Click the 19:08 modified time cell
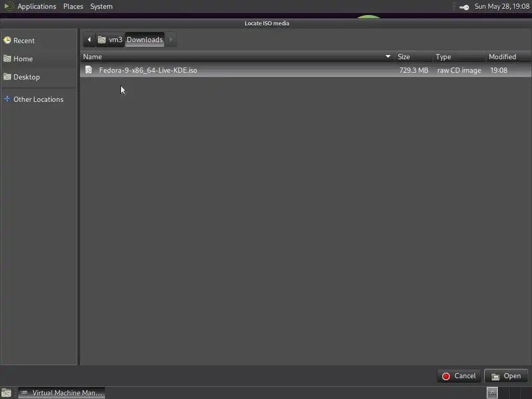 pyautogui.click(x=499, y=70)
